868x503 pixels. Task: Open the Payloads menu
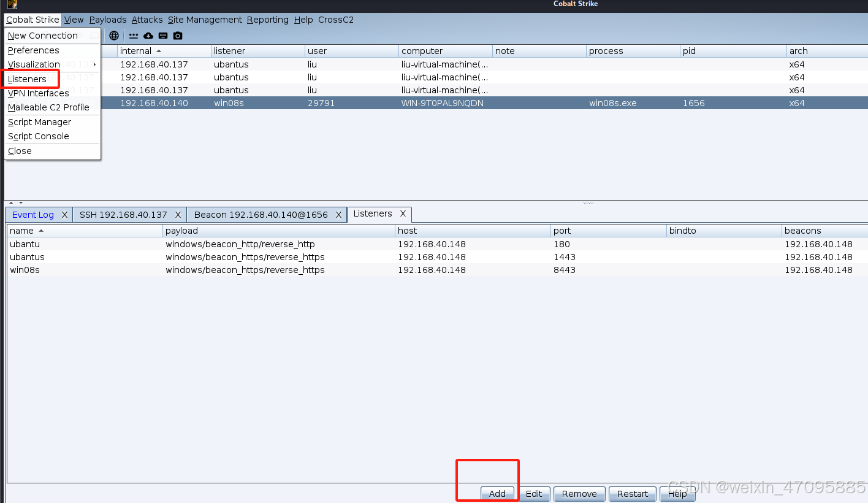point(108,20)
